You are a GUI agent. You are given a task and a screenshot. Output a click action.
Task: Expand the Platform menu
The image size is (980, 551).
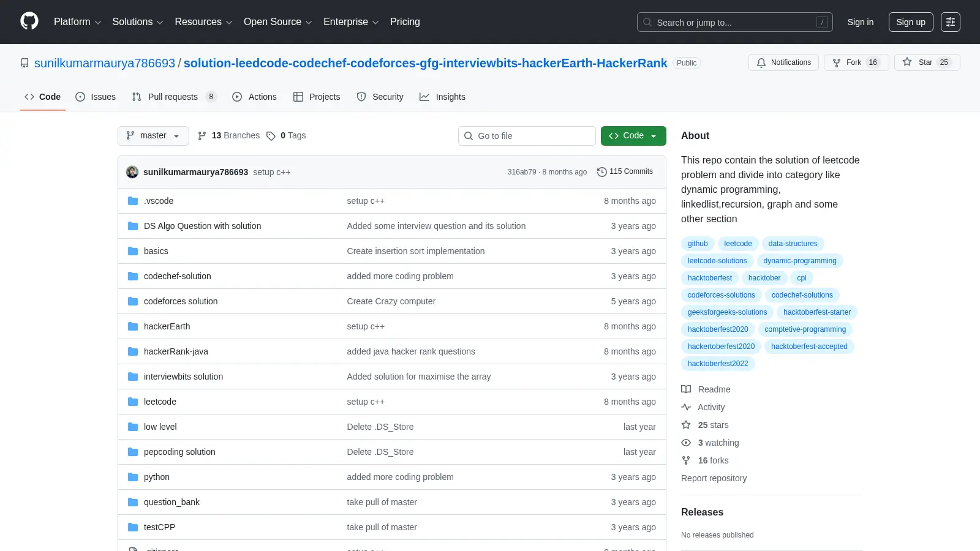pos(77,22)
